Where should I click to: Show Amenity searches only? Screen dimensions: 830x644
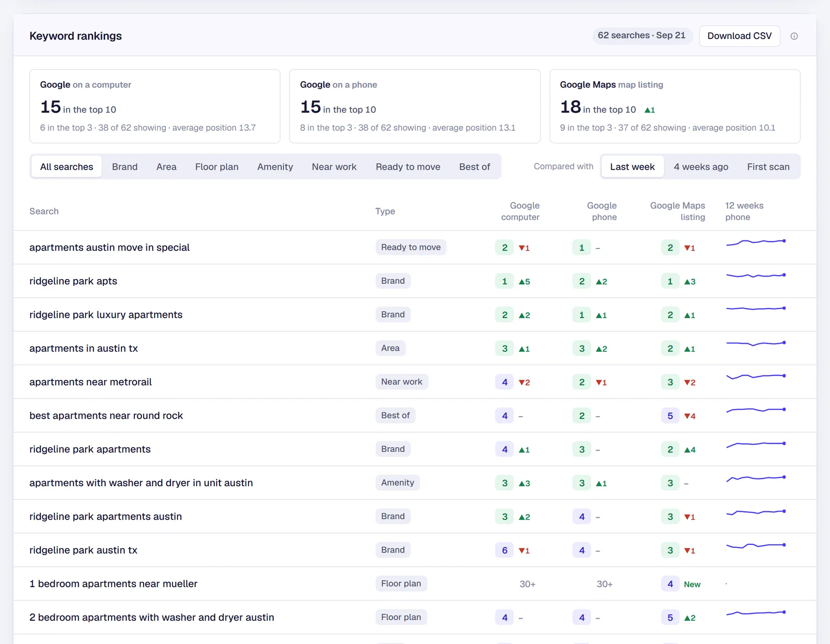pyautogui.click(x=275, y=167)
